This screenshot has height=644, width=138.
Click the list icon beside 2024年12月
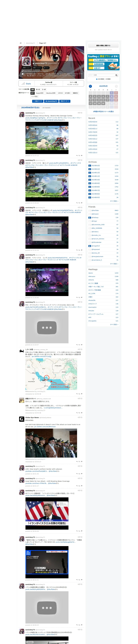click(x=90, y=173)
